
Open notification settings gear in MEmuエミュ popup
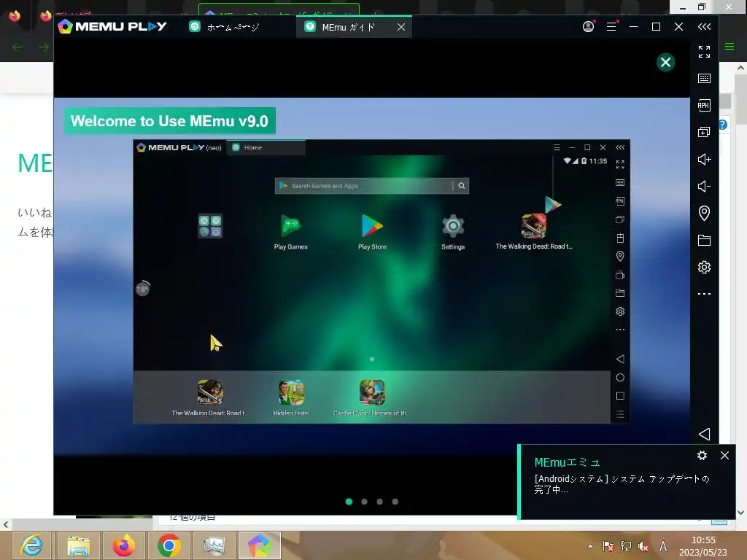pos(702,456)
